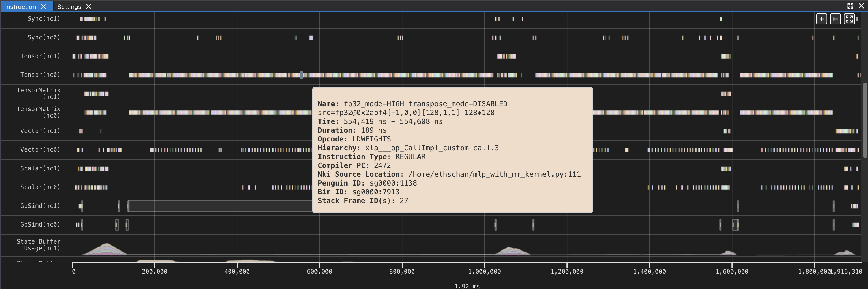Click the Sync(nc1) row label
The height and width of the screenshot is (289, 868).
(44, 18)
